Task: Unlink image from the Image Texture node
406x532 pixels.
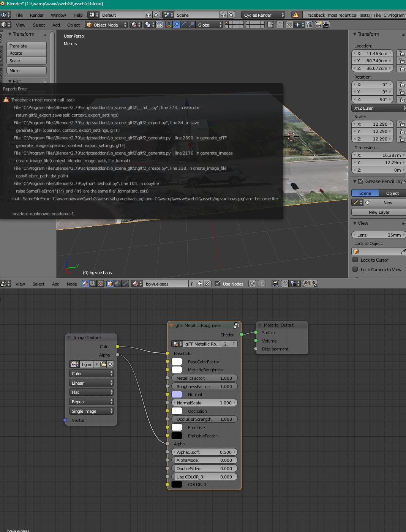Action: point(110,364)
